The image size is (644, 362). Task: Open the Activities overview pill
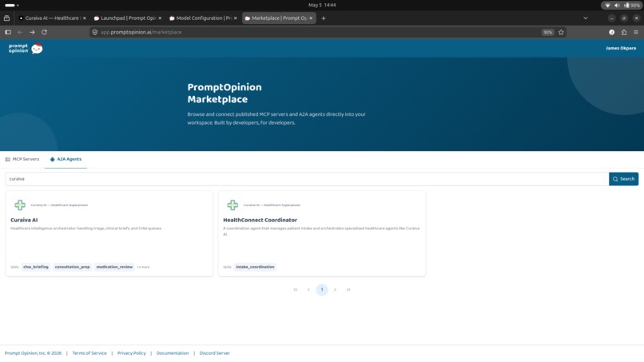[11, 5]
